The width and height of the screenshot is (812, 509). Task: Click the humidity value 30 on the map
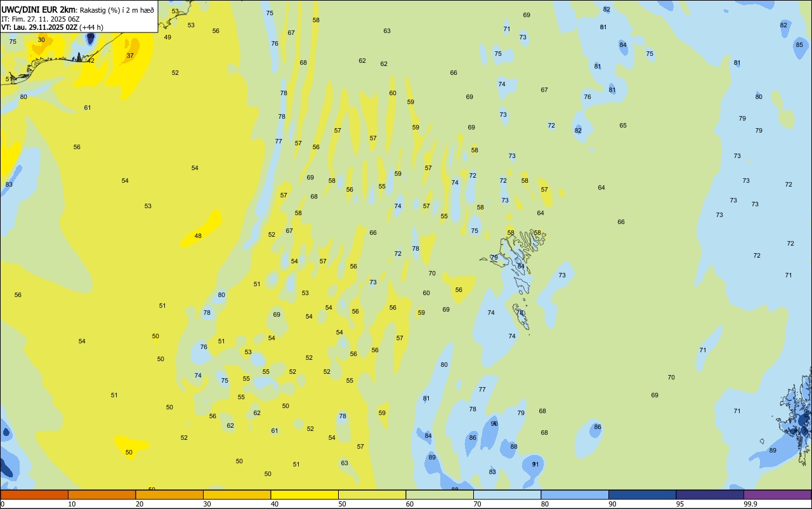pyautogui.click(x=41, y=39)
